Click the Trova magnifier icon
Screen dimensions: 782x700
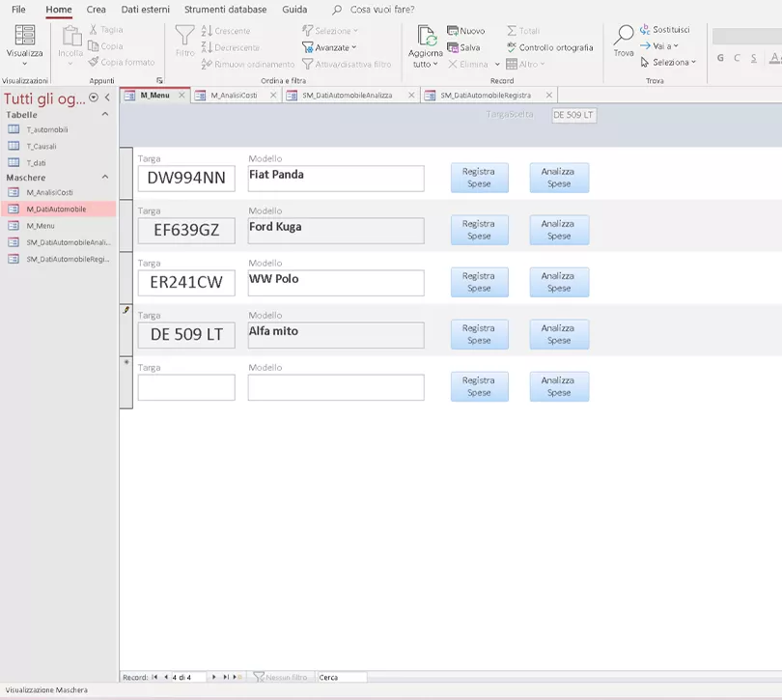pos(624,35)
